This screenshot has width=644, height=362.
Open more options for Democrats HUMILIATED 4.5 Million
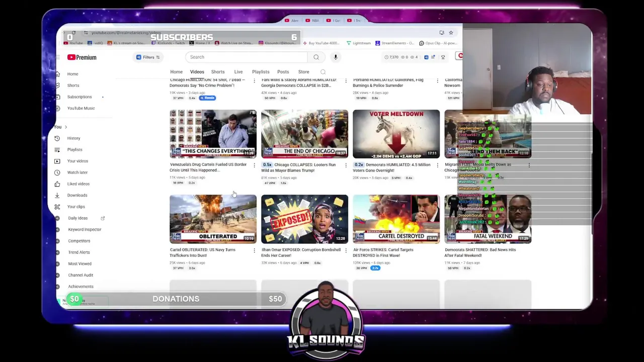click(437, 165)
